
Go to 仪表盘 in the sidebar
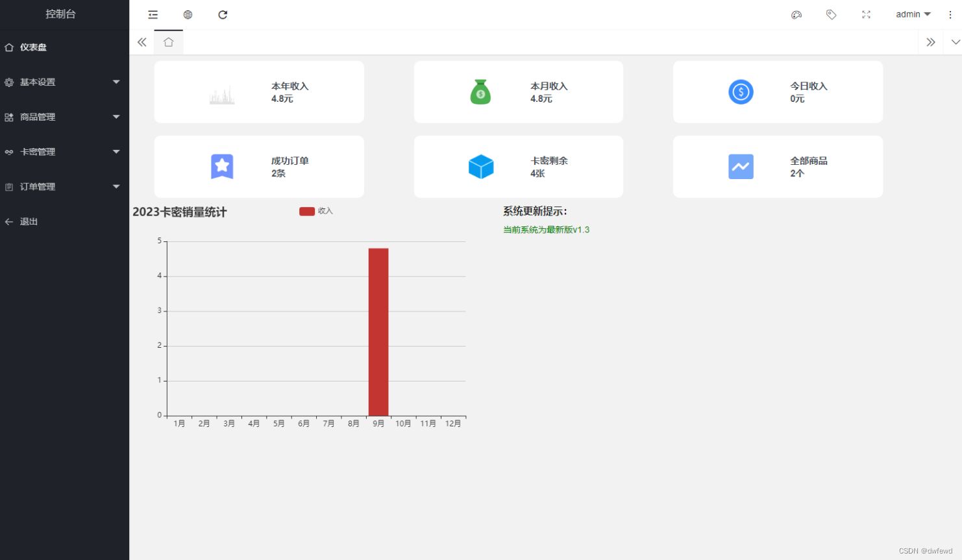pyautogui.click(x=33, y=47)
